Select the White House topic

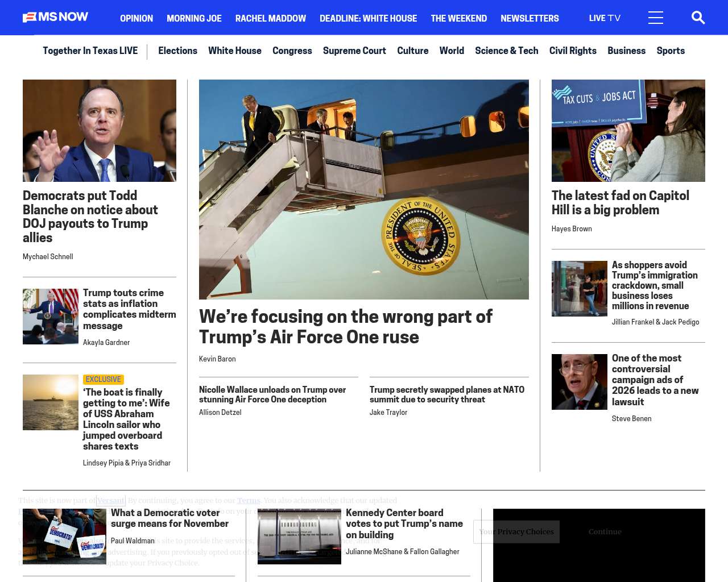tap(235, 51)
